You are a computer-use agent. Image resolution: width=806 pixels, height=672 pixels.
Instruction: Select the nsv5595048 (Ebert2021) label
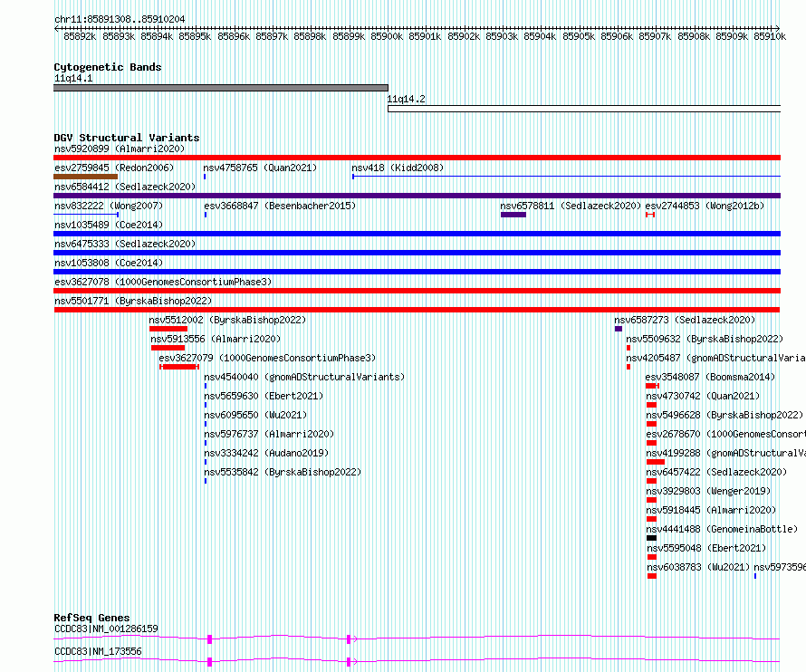(x=706, y=549)
